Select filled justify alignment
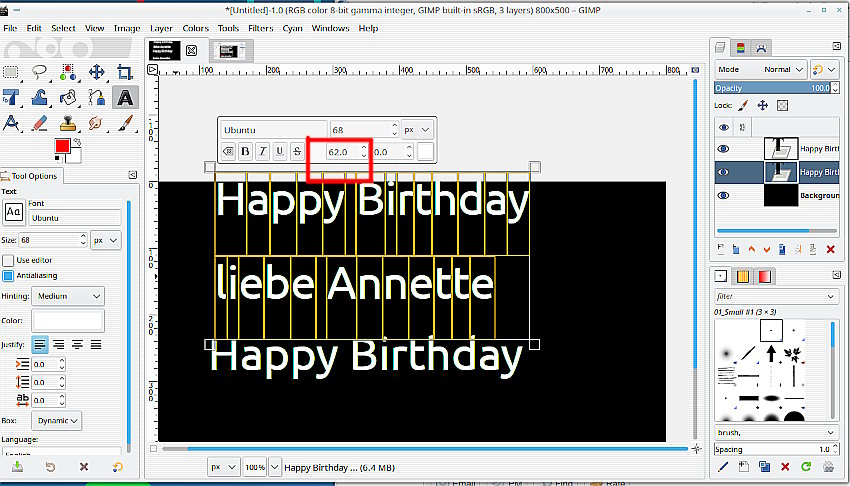The image size is (850, 486). (x=96, y=345)
